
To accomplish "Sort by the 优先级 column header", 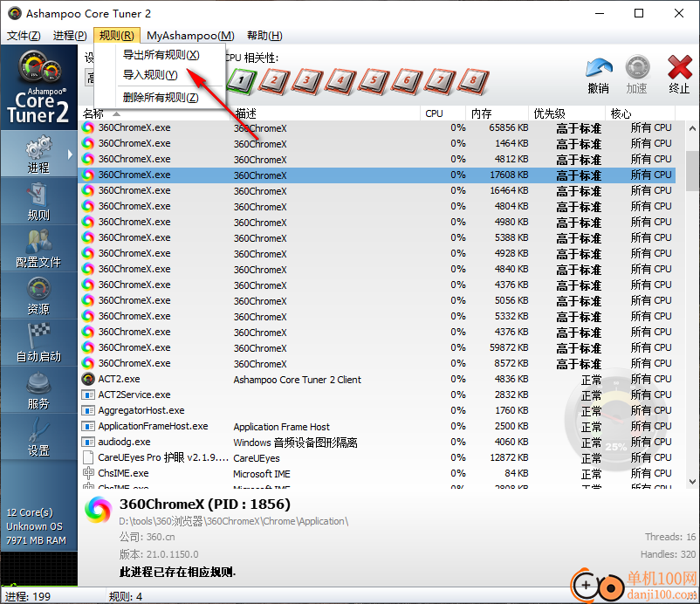I will pos(566,113).
